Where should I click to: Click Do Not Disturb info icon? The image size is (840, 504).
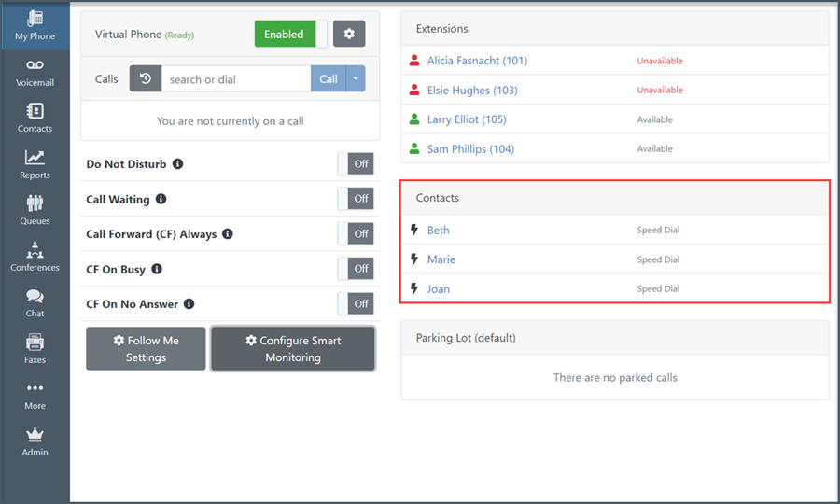178,164
